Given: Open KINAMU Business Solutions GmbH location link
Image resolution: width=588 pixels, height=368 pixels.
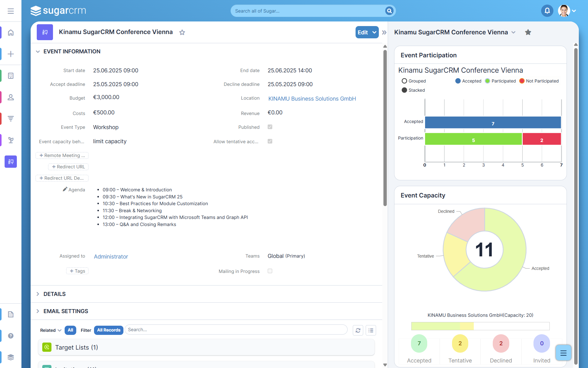Looking at the screenshot, I should coord(312,99).
